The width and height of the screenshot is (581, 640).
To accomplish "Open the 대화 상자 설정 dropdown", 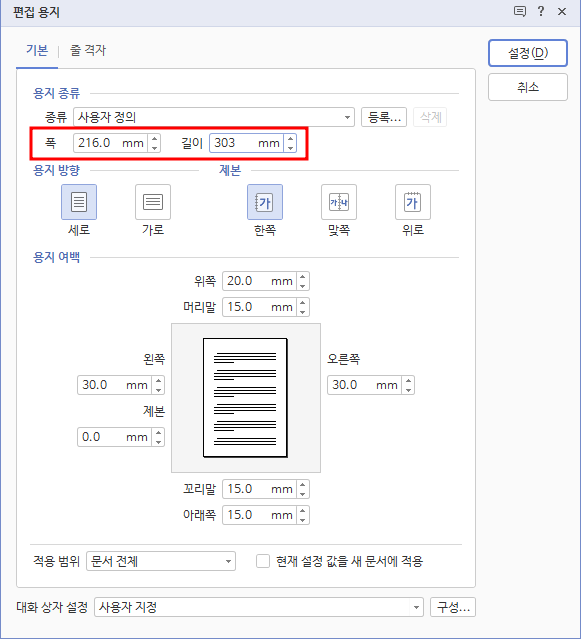I will click(259, 607).
